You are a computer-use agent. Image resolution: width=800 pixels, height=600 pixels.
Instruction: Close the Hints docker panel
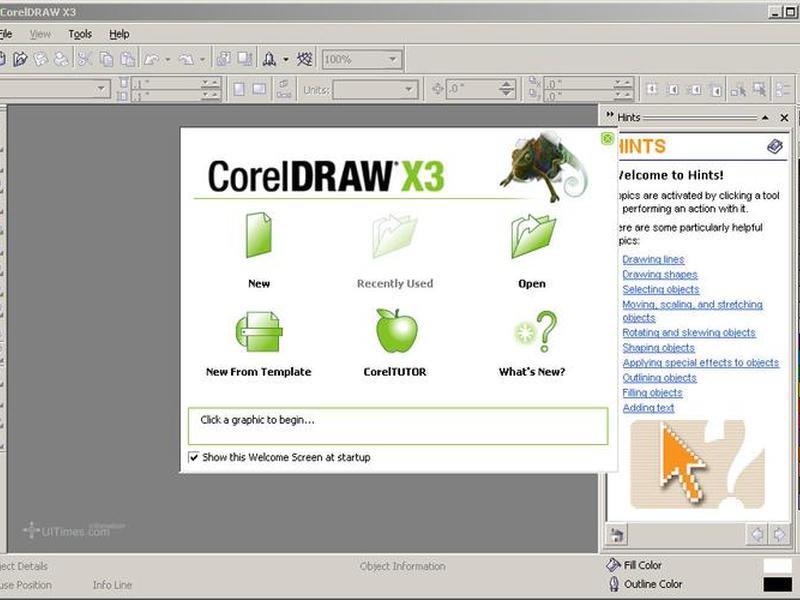click(784, 118)
